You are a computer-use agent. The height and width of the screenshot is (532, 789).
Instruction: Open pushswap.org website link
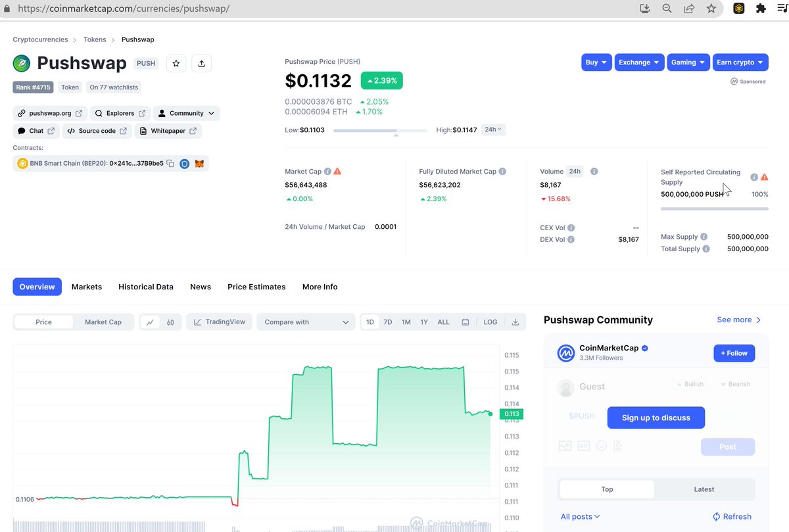point(50,113)
